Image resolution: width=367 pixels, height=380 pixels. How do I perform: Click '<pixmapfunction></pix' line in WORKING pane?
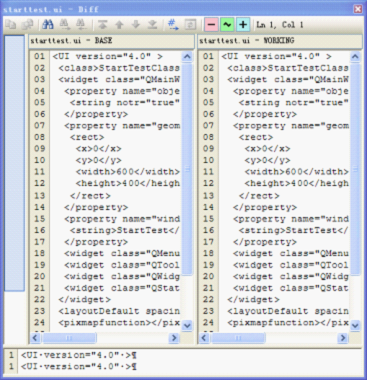(288, 323)
